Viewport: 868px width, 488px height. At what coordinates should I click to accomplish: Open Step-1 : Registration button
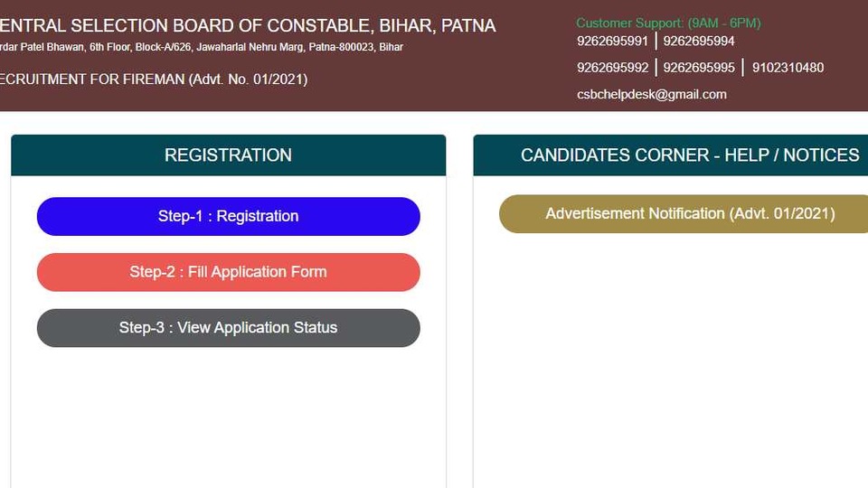[x=228, y=216]
